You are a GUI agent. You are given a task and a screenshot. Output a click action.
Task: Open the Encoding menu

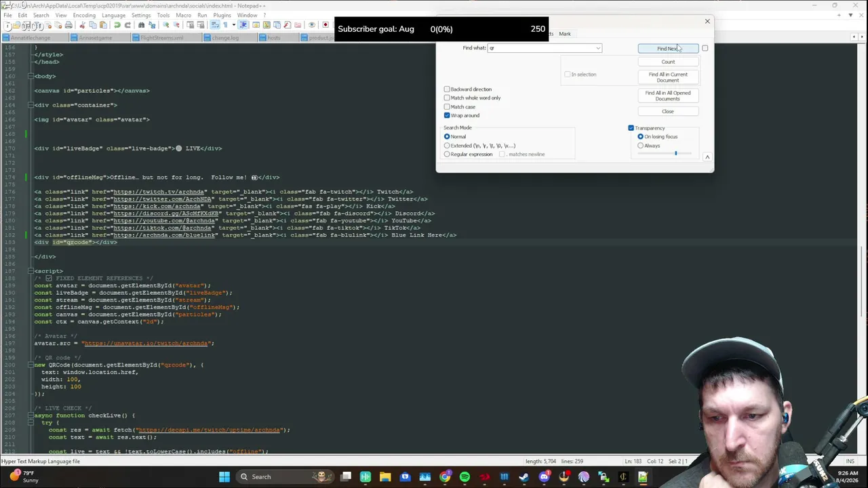coord(84,15)
